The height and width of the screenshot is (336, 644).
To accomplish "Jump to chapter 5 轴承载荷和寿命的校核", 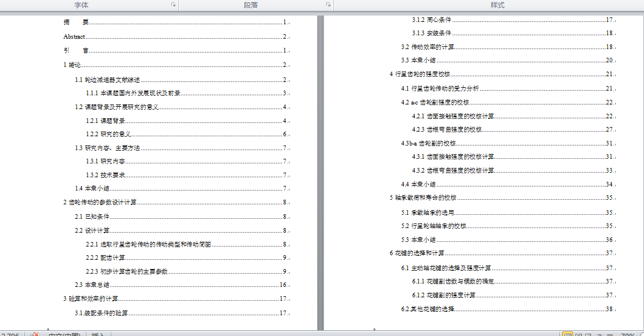I will (503, 198).
